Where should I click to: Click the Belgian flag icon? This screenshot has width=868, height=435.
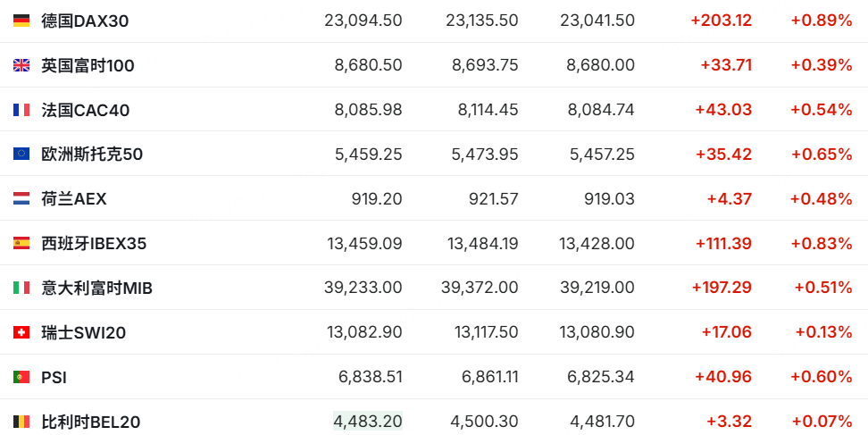(21, 422)
